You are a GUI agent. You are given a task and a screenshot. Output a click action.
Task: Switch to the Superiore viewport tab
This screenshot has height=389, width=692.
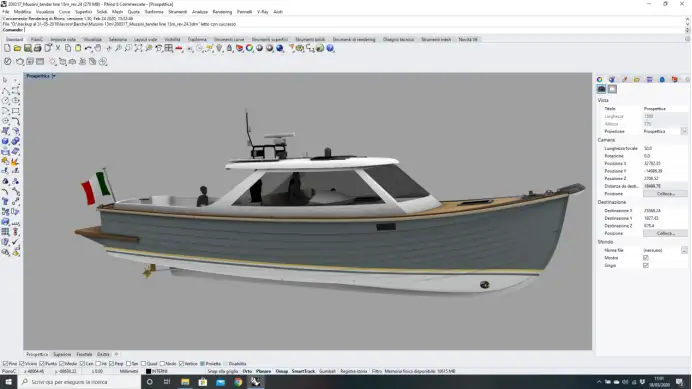pyautogui.click(x=62, y=354)
